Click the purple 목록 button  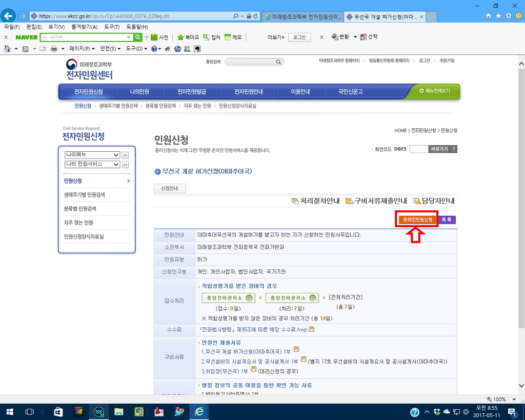[447, 219]
